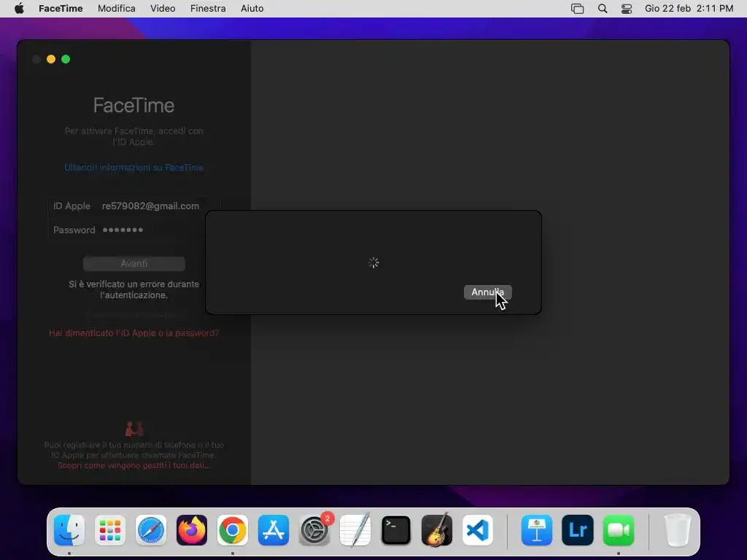The height and width of the screenshot is (560, 747).
Task: Open Ulteriori informazioni su FaceTime link
Action: pyautogui.click(x=134, y=167)
